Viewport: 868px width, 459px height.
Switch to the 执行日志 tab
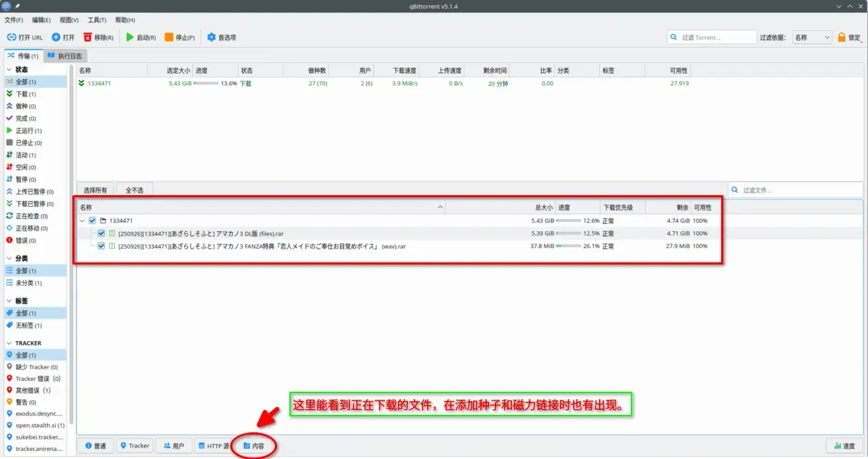(66, 56)
